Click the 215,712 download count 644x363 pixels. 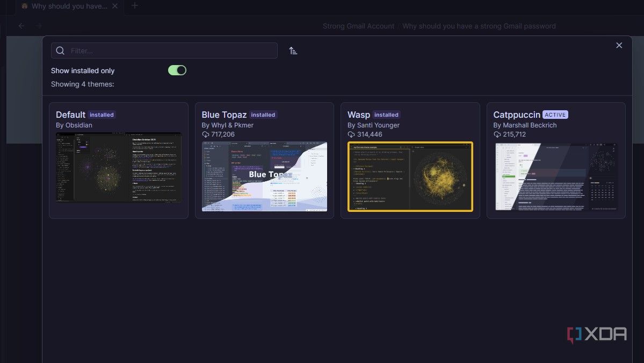click(514, 134)
